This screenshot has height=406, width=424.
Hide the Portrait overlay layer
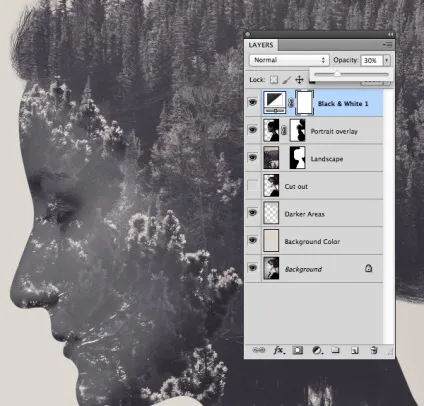253,130
